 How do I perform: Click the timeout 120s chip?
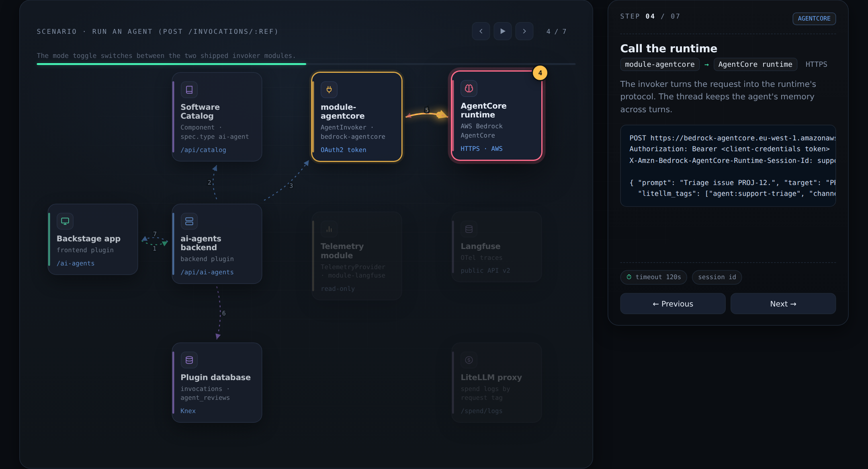pyautogui.click(x=653, y=277)
